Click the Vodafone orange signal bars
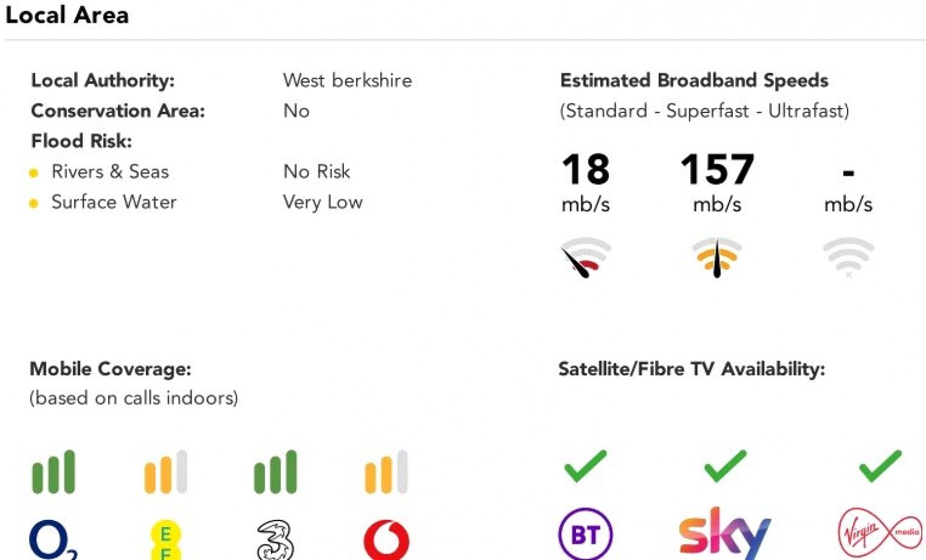The image size is (926, 560). 386,472
